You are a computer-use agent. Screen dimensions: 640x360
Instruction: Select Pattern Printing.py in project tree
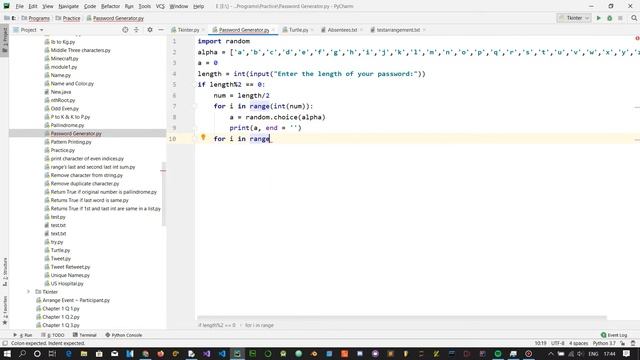coord(71,142)
